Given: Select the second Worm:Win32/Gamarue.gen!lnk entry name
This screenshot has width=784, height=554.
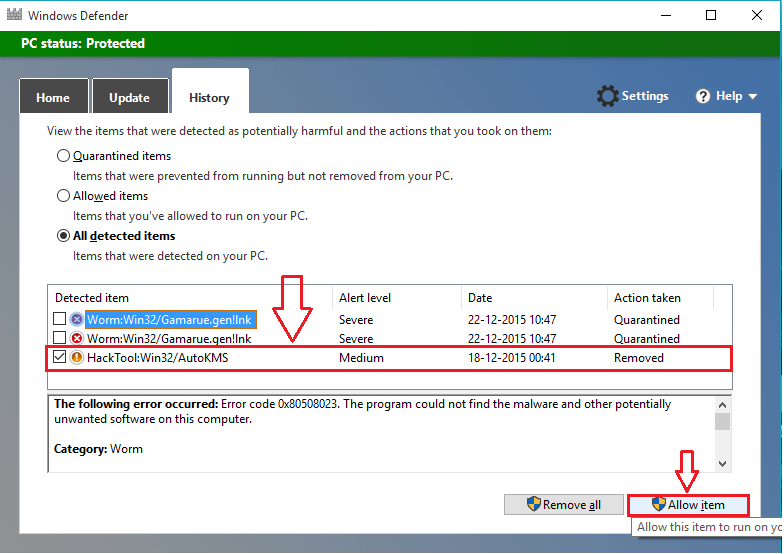Looking at the screenshot, I should click(169, 339).
